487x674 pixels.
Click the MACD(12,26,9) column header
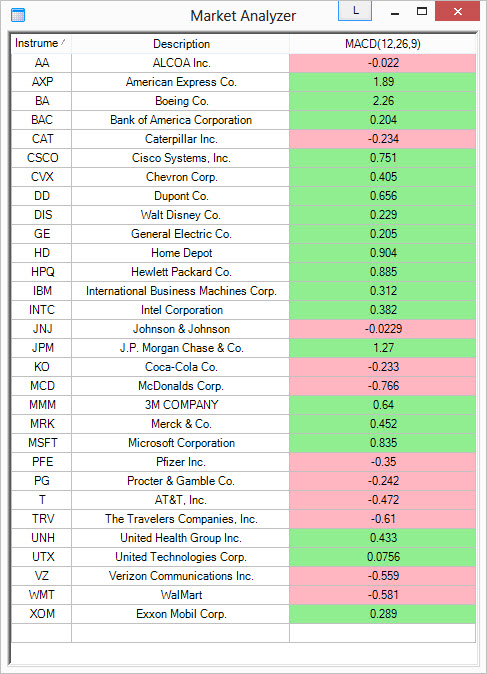[x=383, y=43]
